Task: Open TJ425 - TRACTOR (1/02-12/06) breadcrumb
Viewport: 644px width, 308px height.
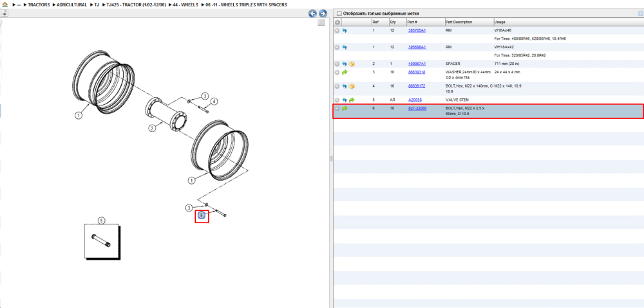Action: (137, 5)
